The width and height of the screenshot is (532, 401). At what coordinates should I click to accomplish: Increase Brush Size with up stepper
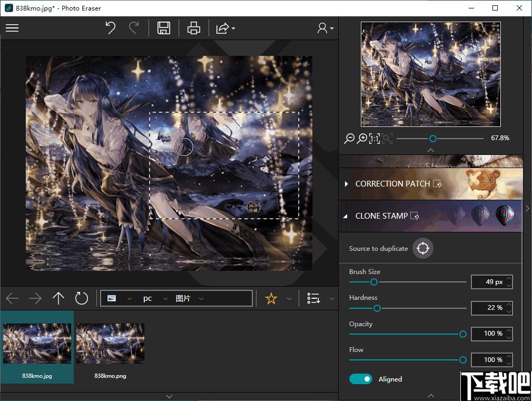[509, 279]
